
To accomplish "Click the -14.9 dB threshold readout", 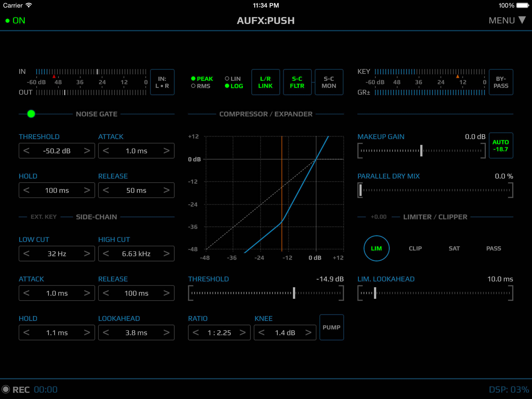I will 330,279.
